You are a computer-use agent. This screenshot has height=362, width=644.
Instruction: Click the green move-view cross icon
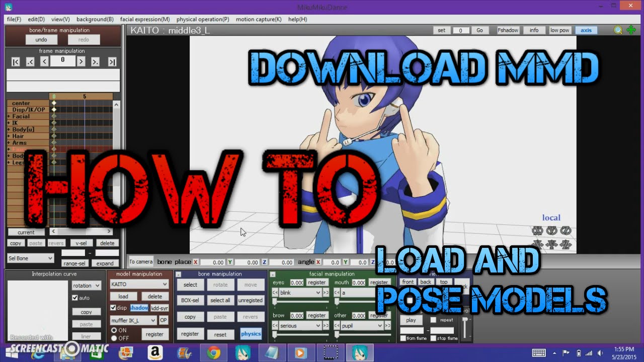[631, 30]
